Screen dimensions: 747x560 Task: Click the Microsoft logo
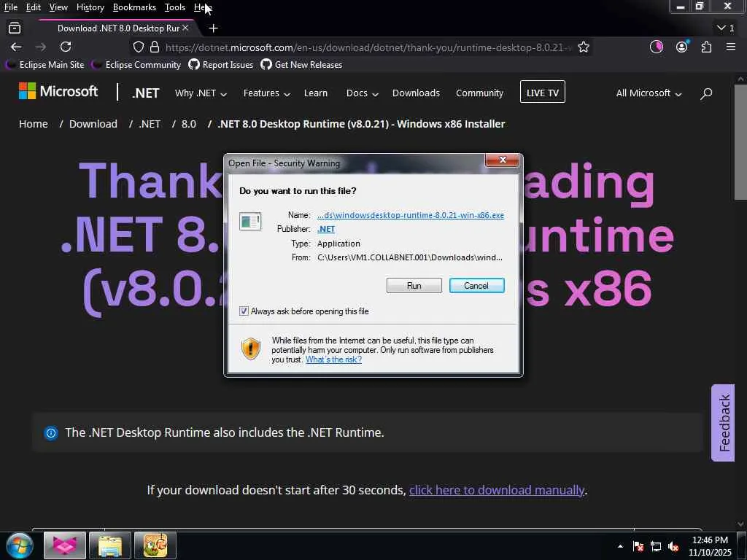(58, 91)
